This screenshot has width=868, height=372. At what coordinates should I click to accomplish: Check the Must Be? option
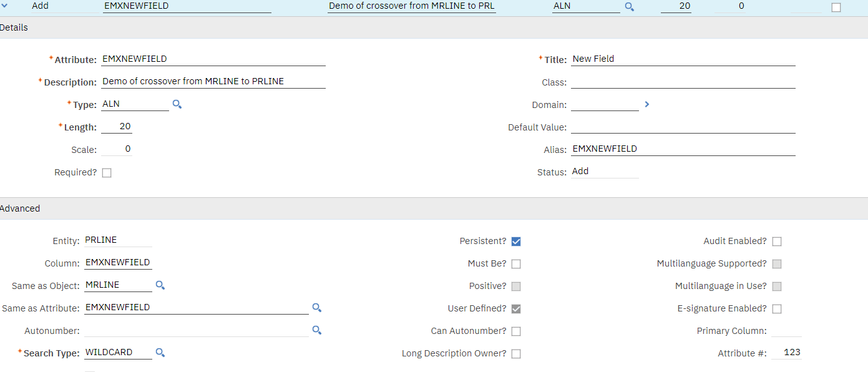pos(516,263)
